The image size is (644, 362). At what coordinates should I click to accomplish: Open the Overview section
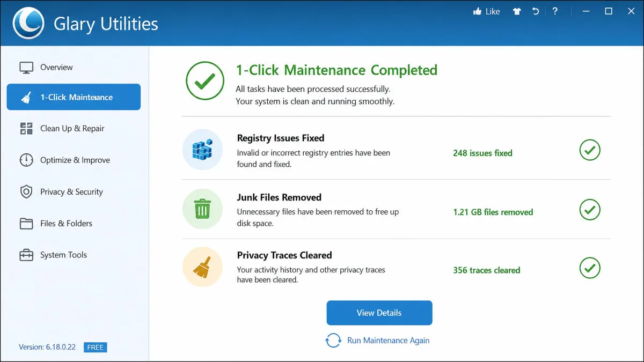pos(74,68)
